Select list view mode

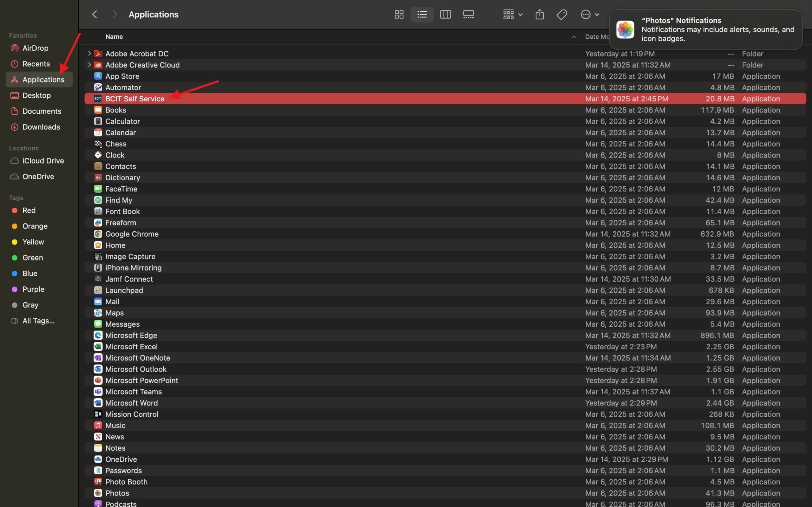[422, 15]
